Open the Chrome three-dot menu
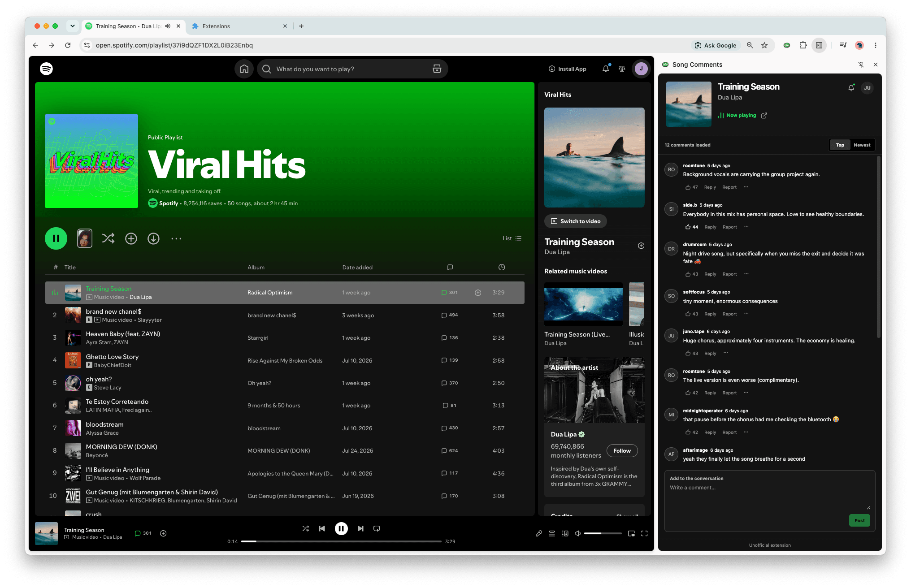The height and width of the screenshot is (588, 911). 875,45
